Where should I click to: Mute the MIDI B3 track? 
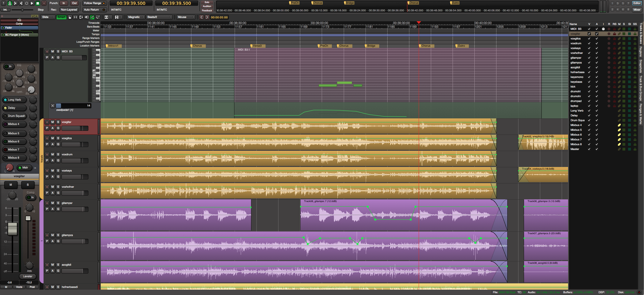52,52
